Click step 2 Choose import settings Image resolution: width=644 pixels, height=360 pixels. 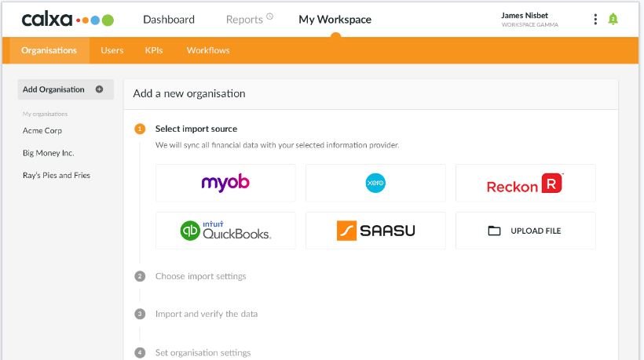[x=200, y=276]
